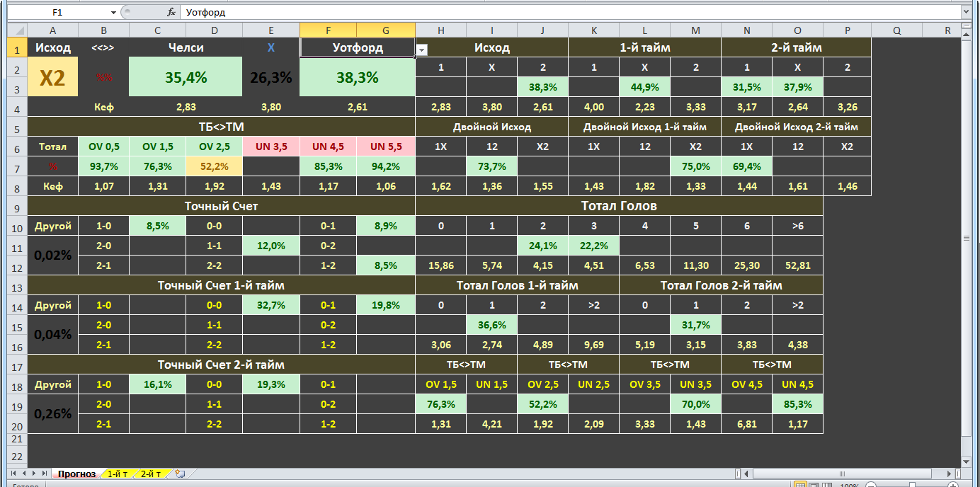Select column H header

click(x=441, y=30)
